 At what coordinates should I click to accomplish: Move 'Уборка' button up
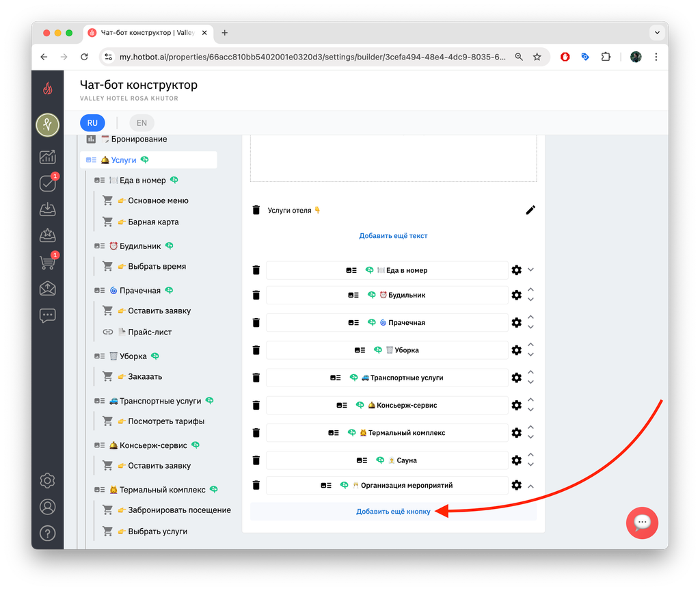(x=530, y=345)
